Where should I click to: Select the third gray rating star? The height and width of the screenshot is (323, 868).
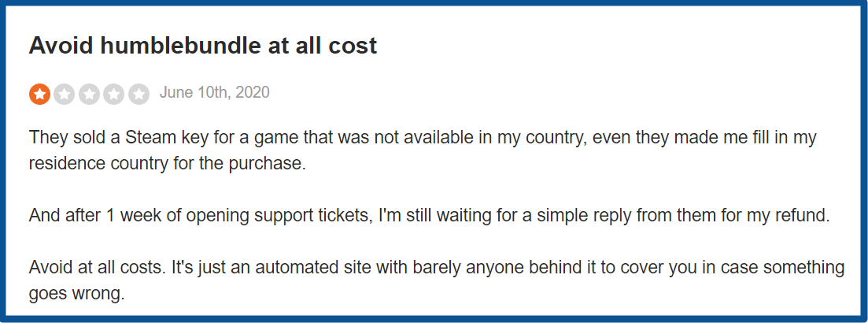click(89, 95)
